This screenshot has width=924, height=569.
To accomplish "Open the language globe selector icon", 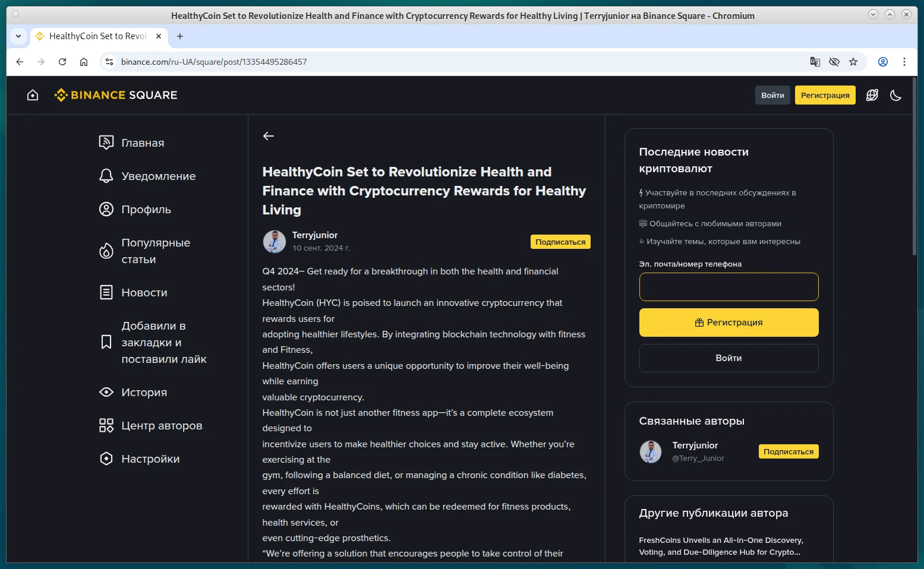I will pyautogui.click(x=872, y=95).
